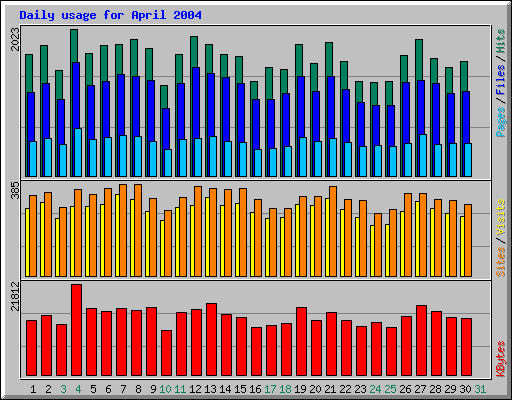Click the green Hits legend label
This screenshot has height=400, width=512.
tap(500, 41)
